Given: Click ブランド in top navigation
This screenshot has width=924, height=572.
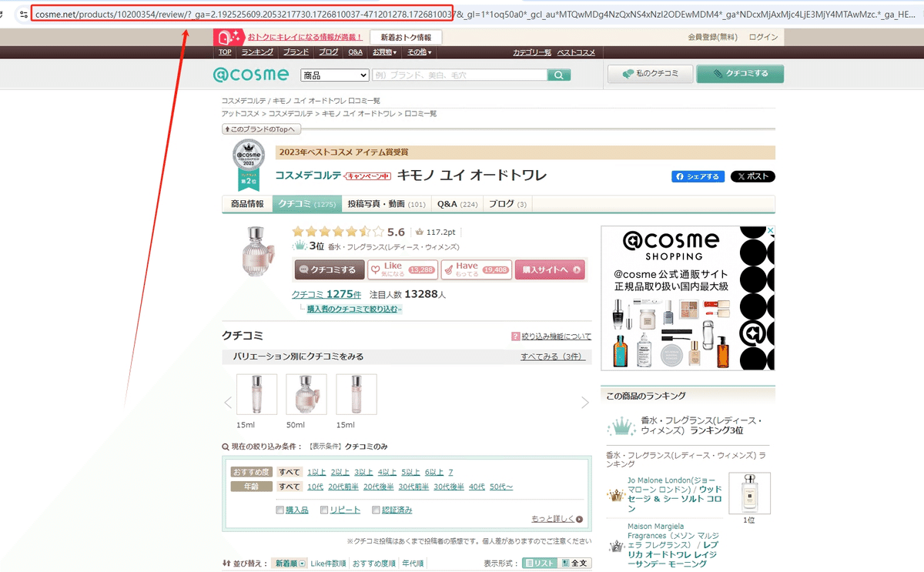Looking at the screenshot, I should (x=296, y=52).
